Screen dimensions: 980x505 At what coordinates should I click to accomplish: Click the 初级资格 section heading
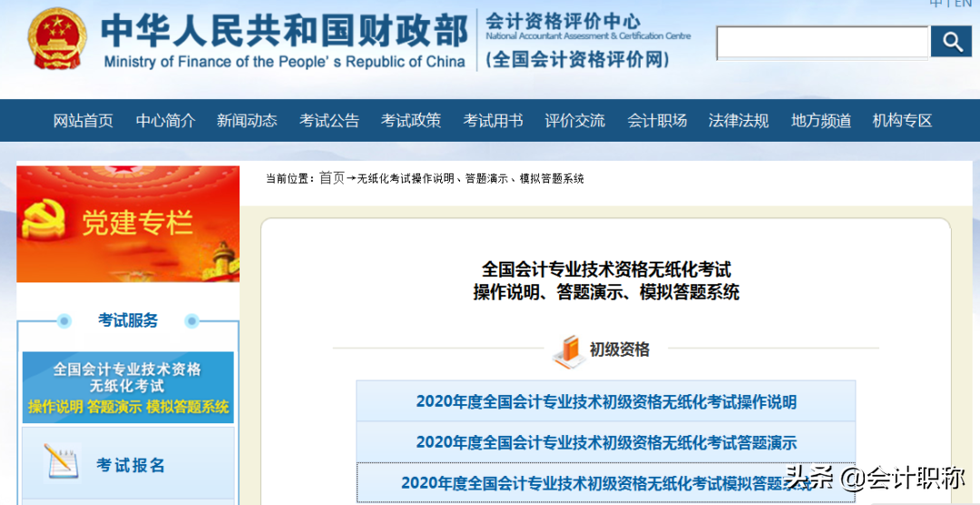[620, 349]
